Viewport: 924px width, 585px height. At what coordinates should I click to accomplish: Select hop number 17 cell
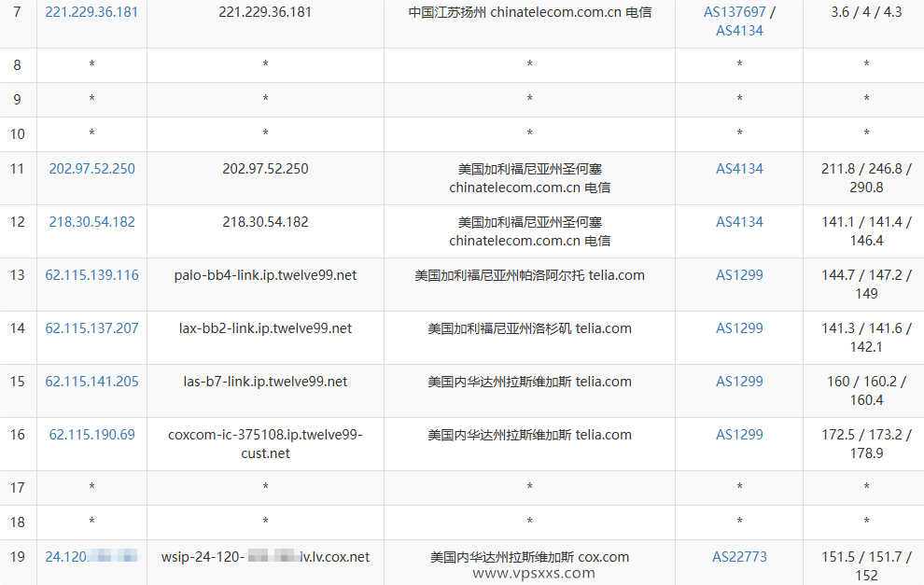[18, 488]
